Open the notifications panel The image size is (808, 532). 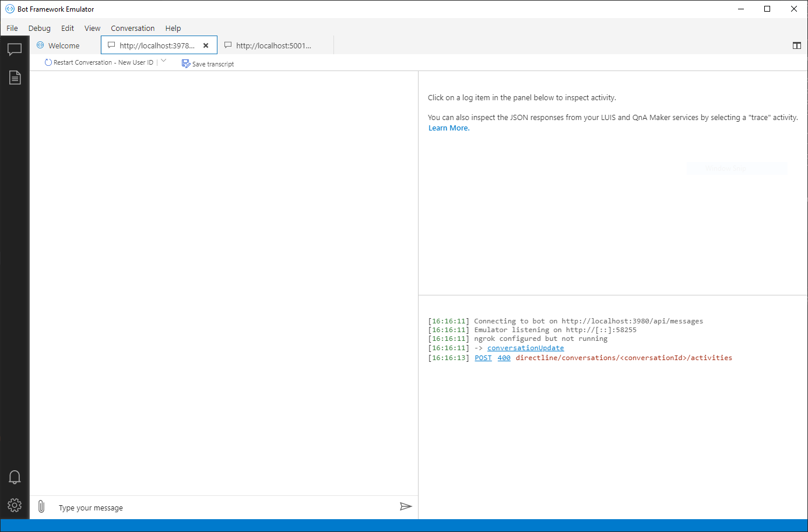(x=15, y=477)
